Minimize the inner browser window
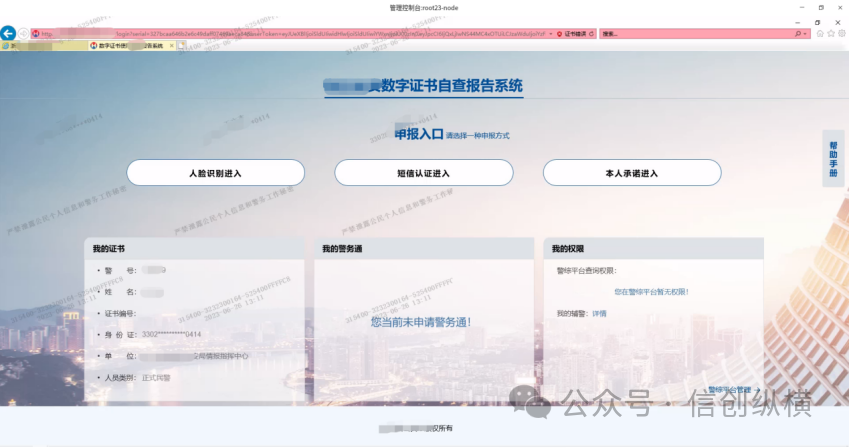 798,23
